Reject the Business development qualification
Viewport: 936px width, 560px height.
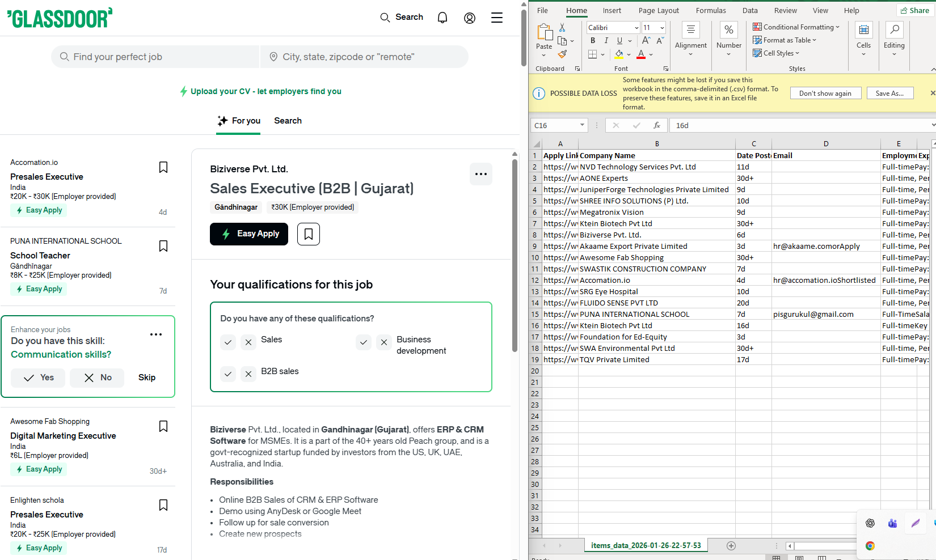point(384,342)
